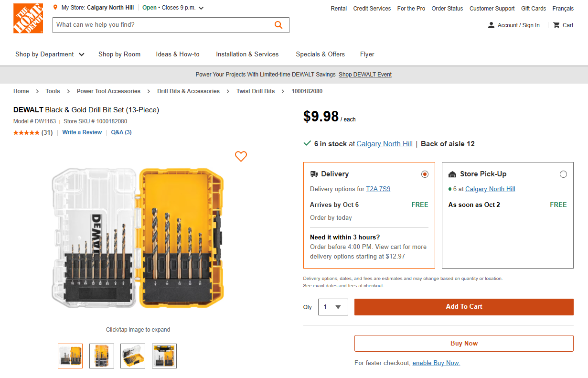Image resolution: width=588 pixels, height=378 pixels.
Task: Select the Store Pick-Up radio button
Action: pyautogui.click(x=563, y=174)
